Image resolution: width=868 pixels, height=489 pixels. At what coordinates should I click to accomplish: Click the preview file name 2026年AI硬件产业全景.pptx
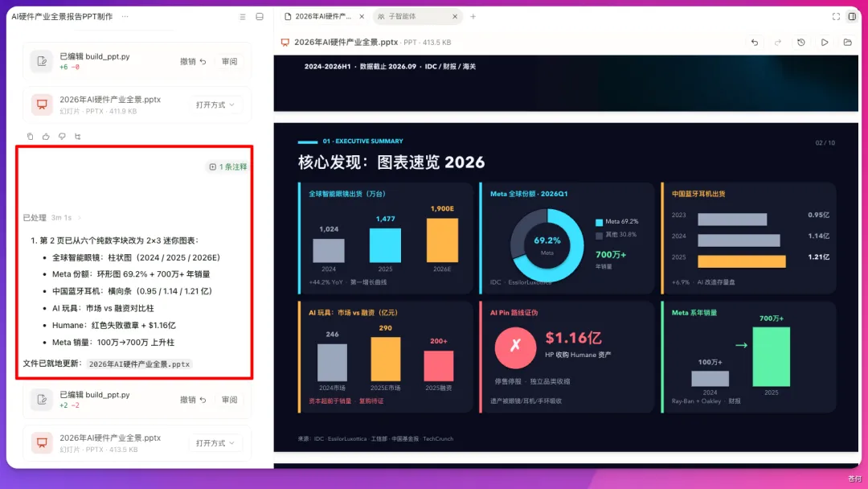[346, 42]
